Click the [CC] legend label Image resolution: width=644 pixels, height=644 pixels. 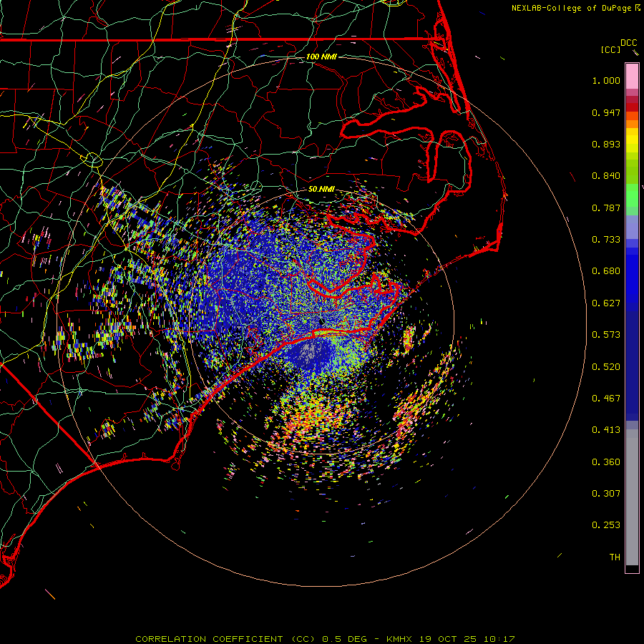click(x=610, y=49)
